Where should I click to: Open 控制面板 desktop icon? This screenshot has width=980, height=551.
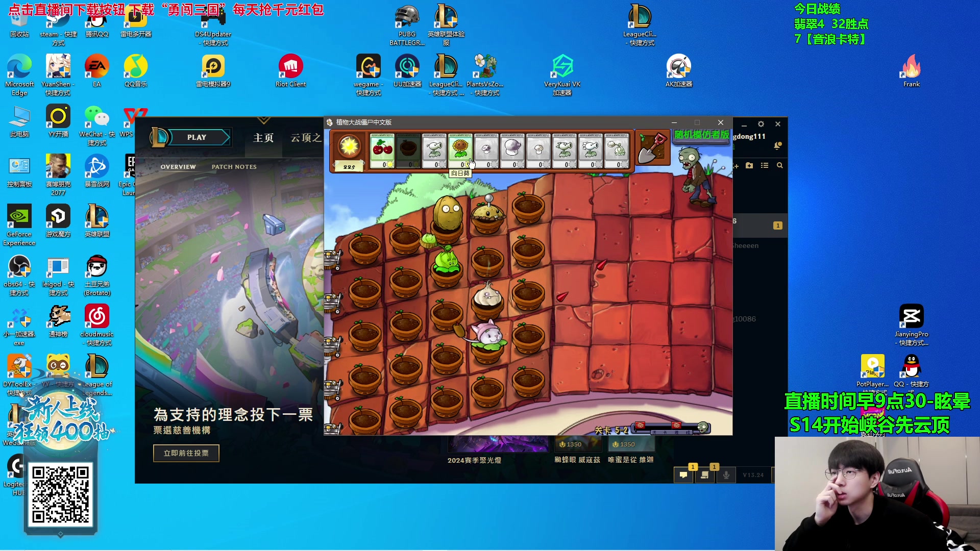[19, 171]
